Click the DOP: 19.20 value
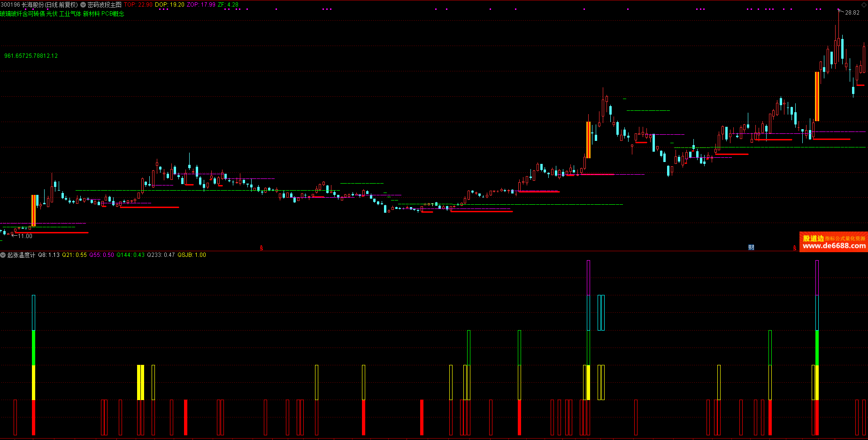 (x=169, y=5)
